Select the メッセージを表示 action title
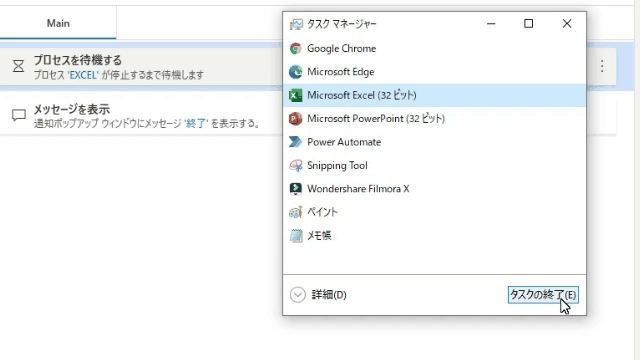Image resolution: width=640 pixels, height=360 pixels. [71, 109]
